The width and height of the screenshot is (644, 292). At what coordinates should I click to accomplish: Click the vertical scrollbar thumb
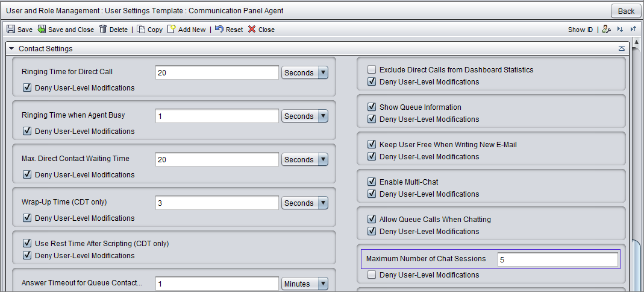[x=637, y=265]
